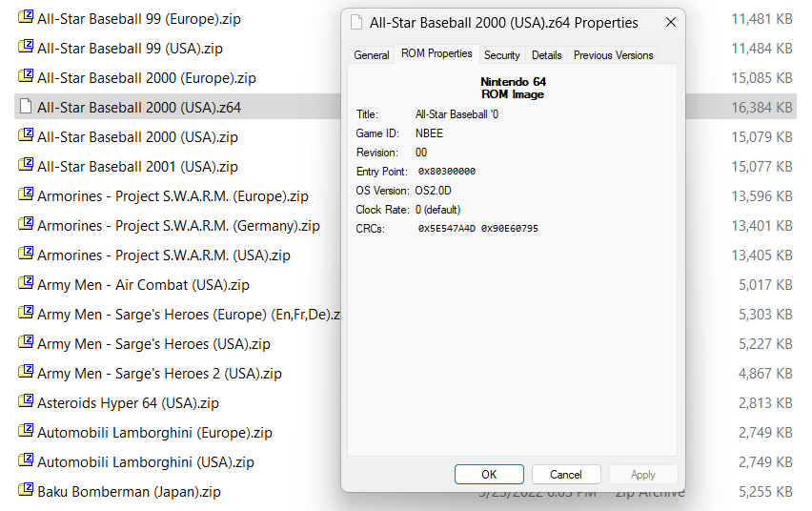Select file name Army Men - Air Combat (USA).zip
Image resolution: width=812 pixels, height=511 pixels.
144,284
